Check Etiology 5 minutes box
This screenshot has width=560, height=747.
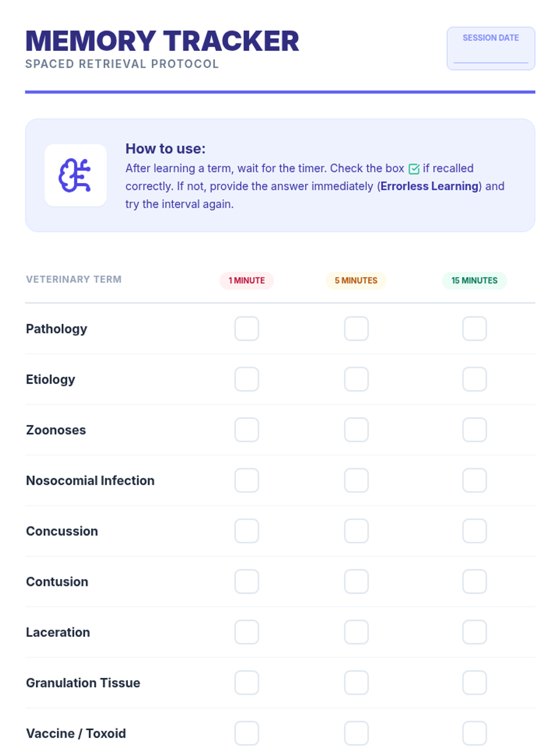click(356, 379)
